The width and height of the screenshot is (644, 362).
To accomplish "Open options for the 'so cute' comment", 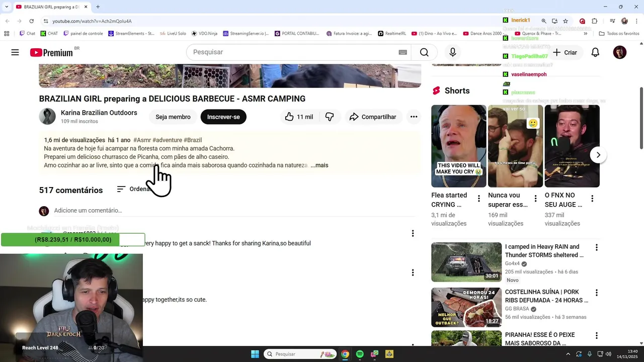I will pyautogui.click(x=413, y=273).
